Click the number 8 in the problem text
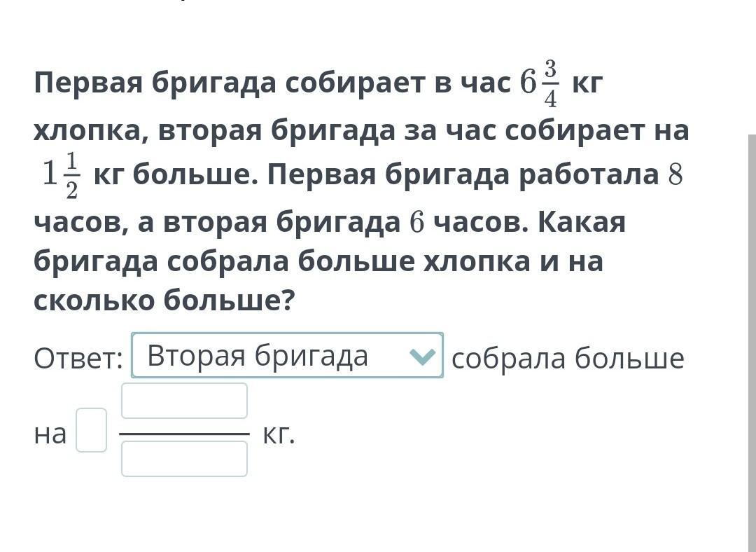The image size is (756, 552). coord(675,175)
